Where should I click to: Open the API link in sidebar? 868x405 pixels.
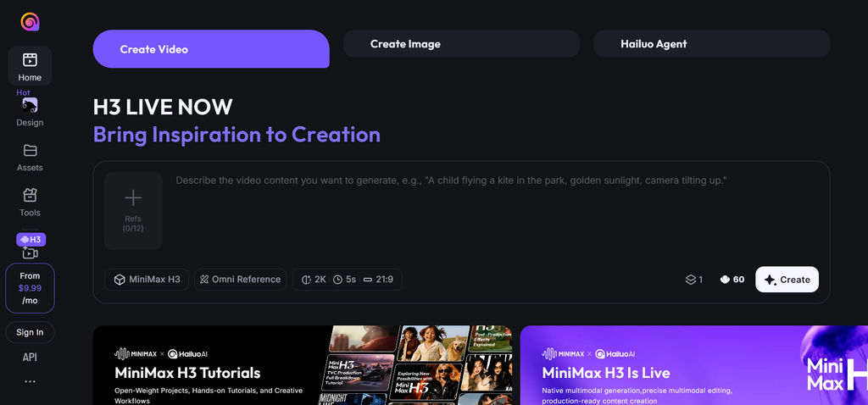pos(30,358)
